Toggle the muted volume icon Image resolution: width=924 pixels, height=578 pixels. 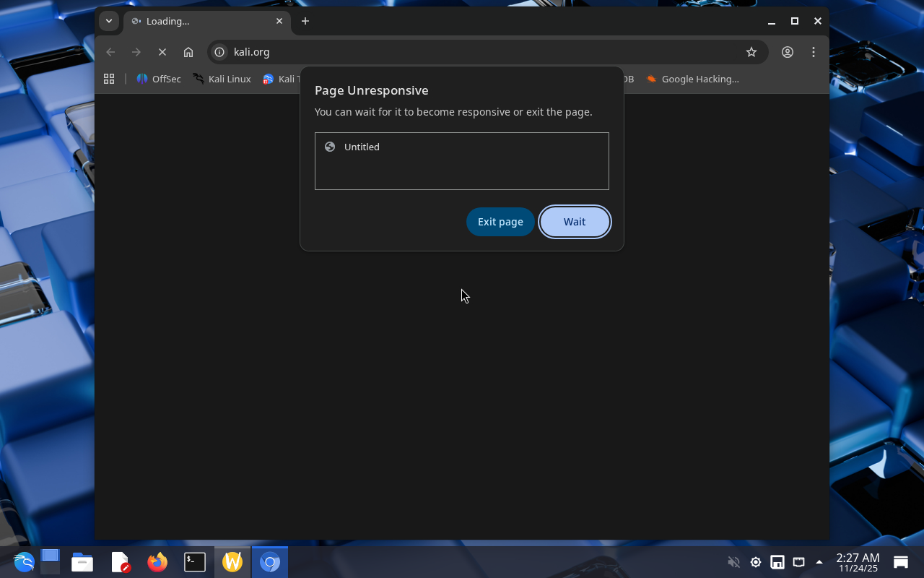[733, 562]
